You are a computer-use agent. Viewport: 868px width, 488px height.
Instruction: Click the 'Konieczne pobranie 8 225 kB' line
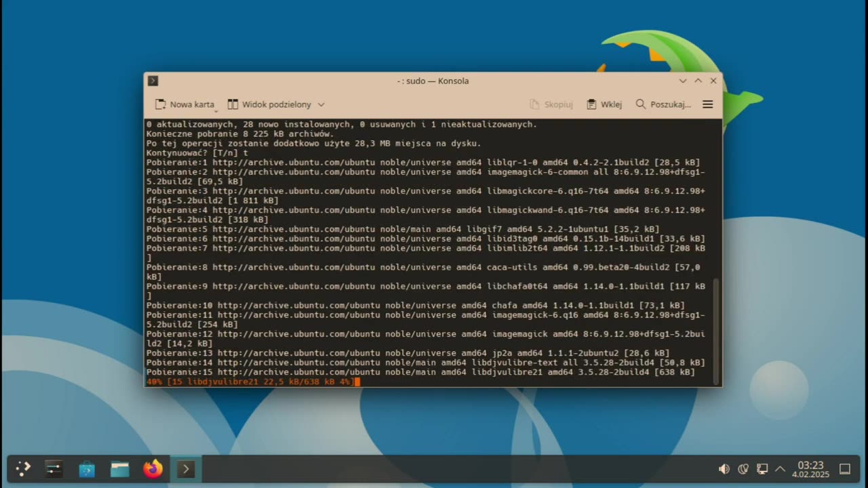point(240,134)
